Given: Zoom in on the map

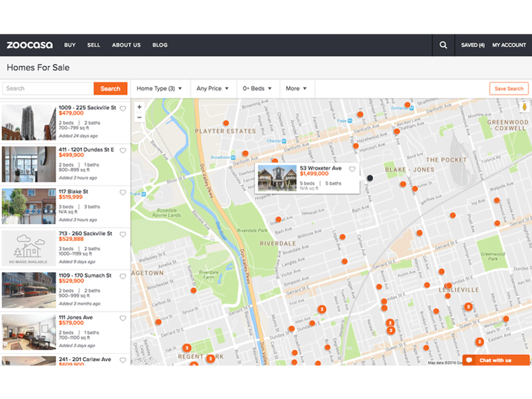Looking at the screenshot, I should click(x=139, y=106).
